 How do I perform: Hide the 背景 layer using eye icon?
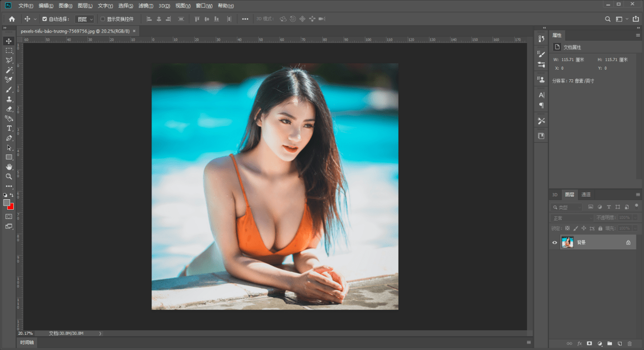click(555, 243)
